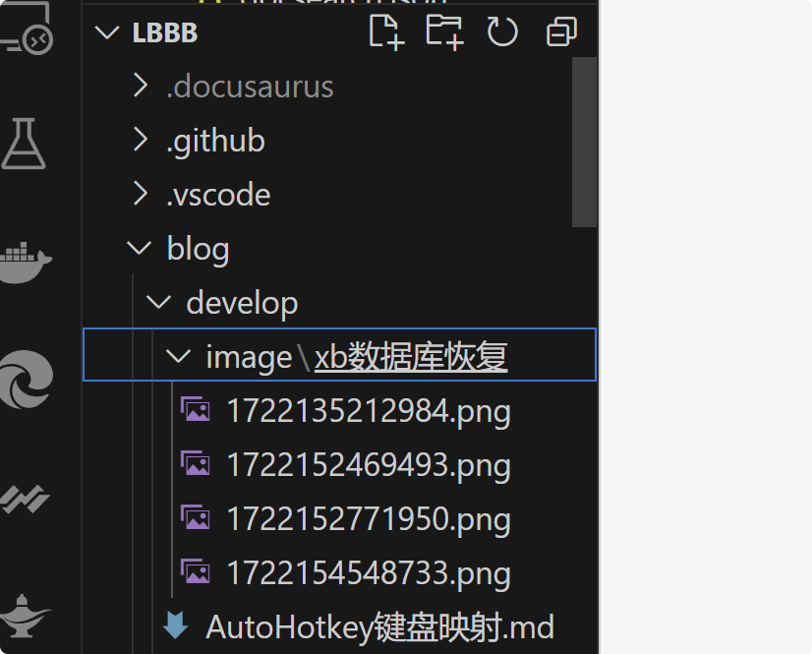Click the New File icon
This screenshot has width=812, height=654.
pyautogui.click(x=386, y=32)
